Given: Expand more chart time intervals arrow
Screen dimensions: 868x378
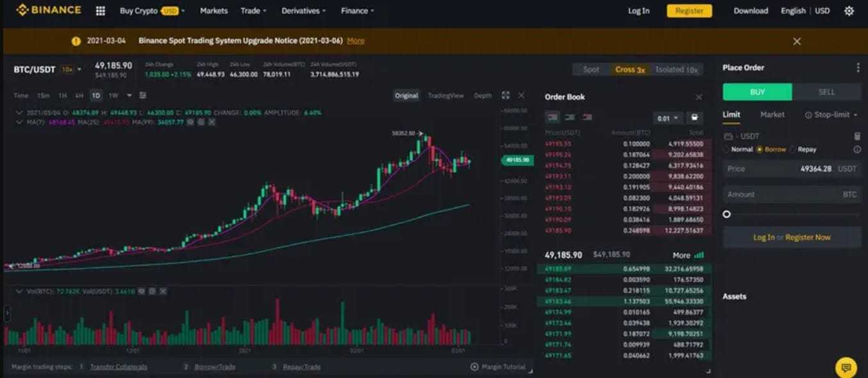Looking at the screenshot, I should tap(129, 96).
